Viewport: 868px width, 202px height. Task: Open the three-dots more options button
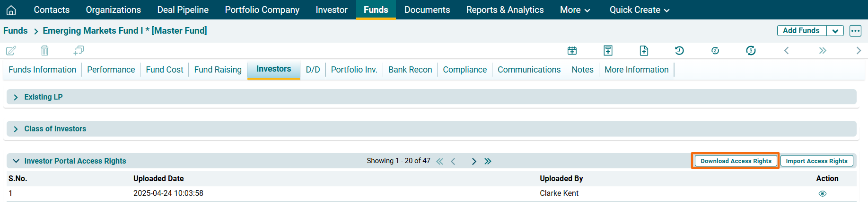855,31
